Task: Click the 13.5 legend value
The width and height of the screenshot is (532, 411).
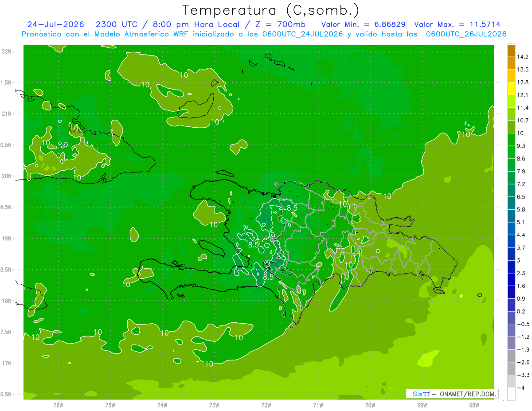Action: 523,70
